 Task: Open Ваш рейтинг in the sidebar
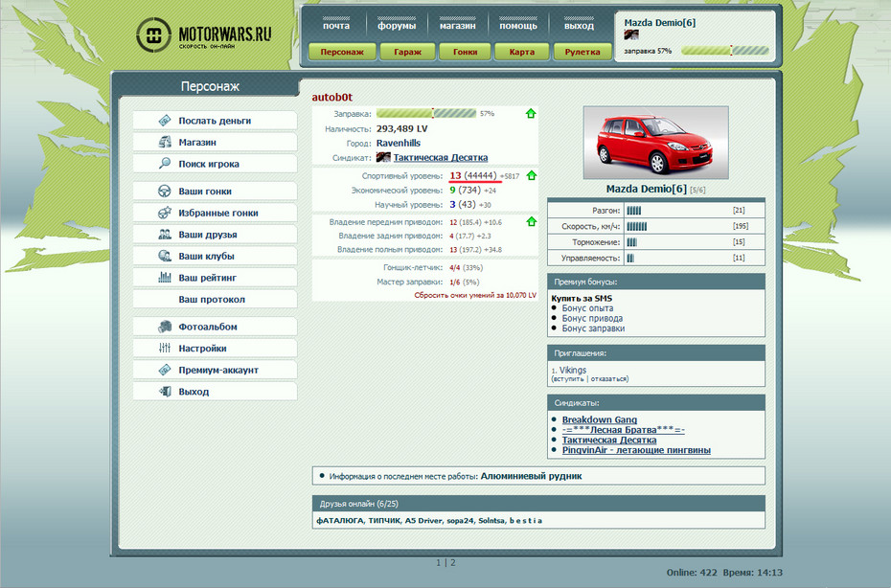coord(215,278)
